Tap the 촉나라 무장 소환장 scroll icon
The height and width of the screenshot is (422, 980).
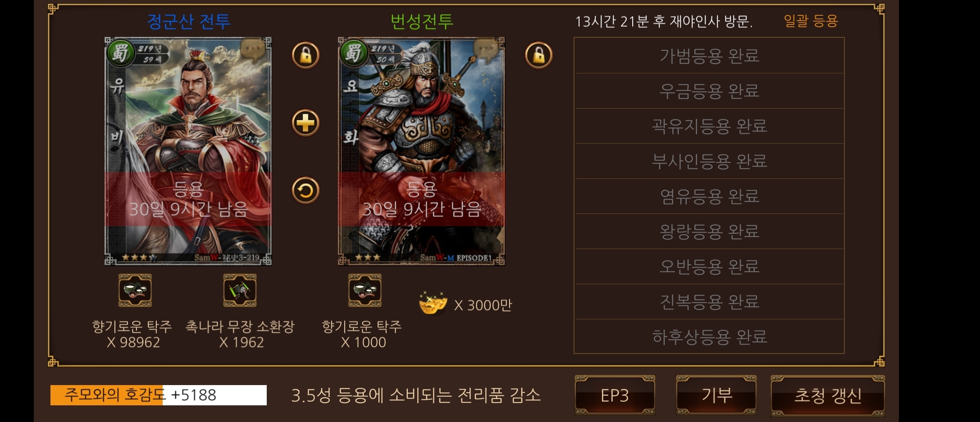240,290
